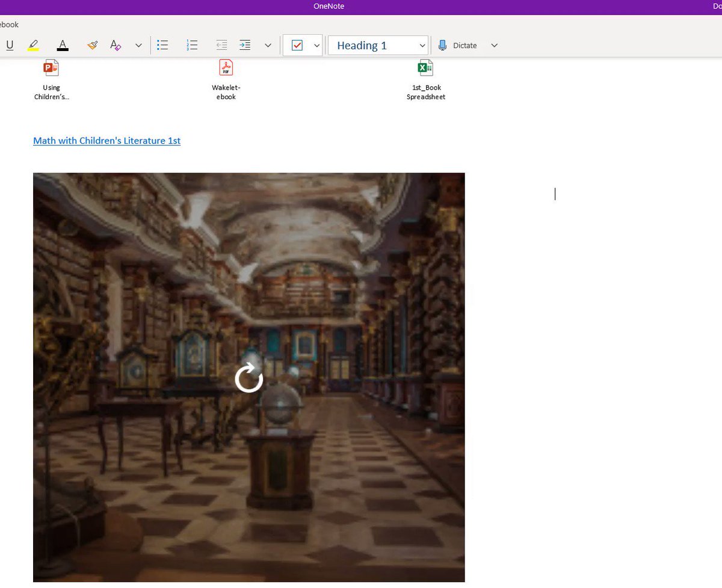Decrease the paragraph indent
The image size is (722, 588).
(221, 45)
